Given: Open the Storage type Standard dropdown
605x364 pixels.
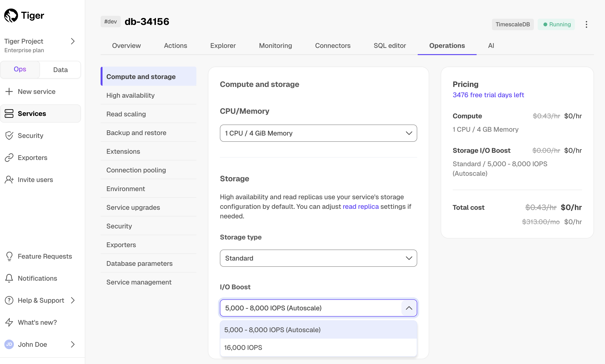Looking at the screenshot, I should (318, 258).
